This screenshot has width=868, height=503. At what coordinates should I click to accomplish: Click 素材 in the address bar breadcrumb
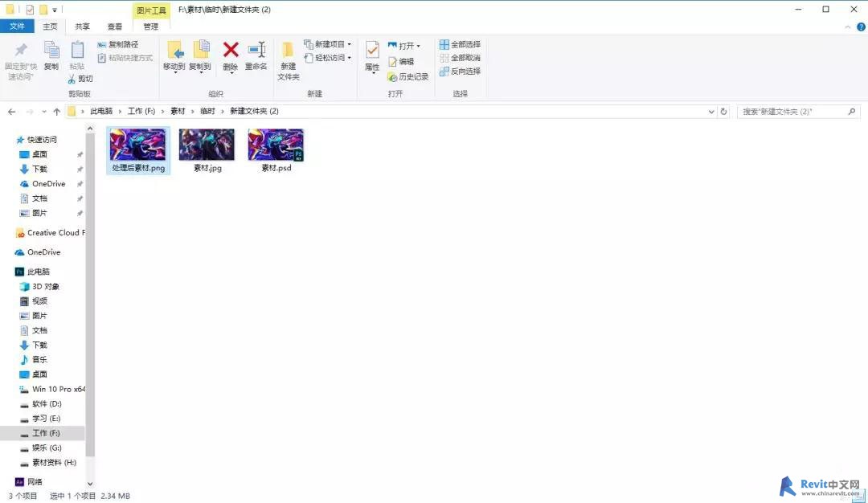coord(178,111)
